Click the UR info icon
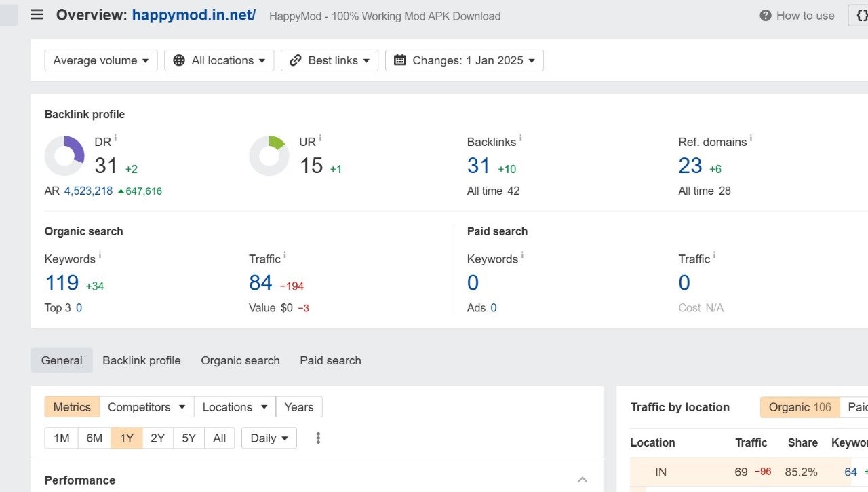The width and height of the screenshot is (868, 492). pyautogui.click(x=320, y=138)
